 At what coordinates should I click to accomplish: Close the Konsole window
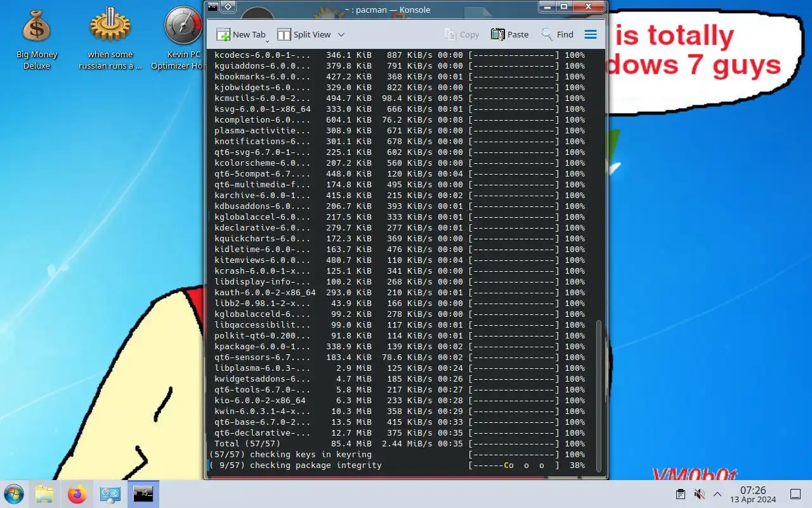coord(588,7)
